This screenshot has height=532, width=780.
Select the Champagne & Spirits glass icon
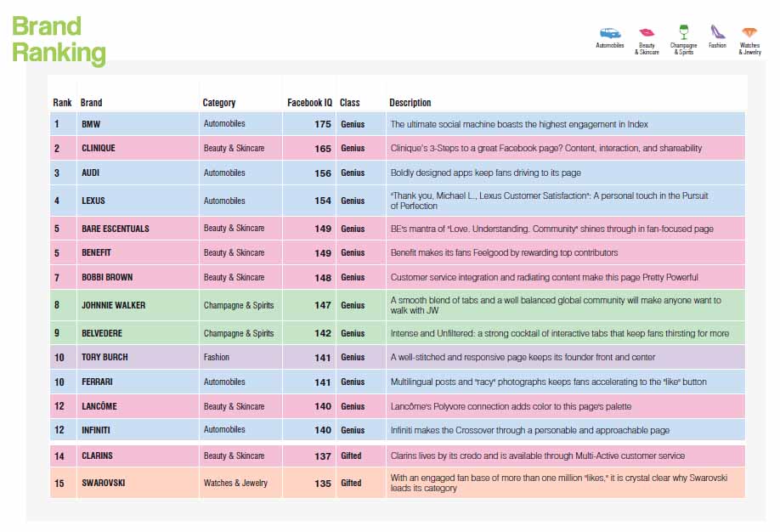pos(683,31)
